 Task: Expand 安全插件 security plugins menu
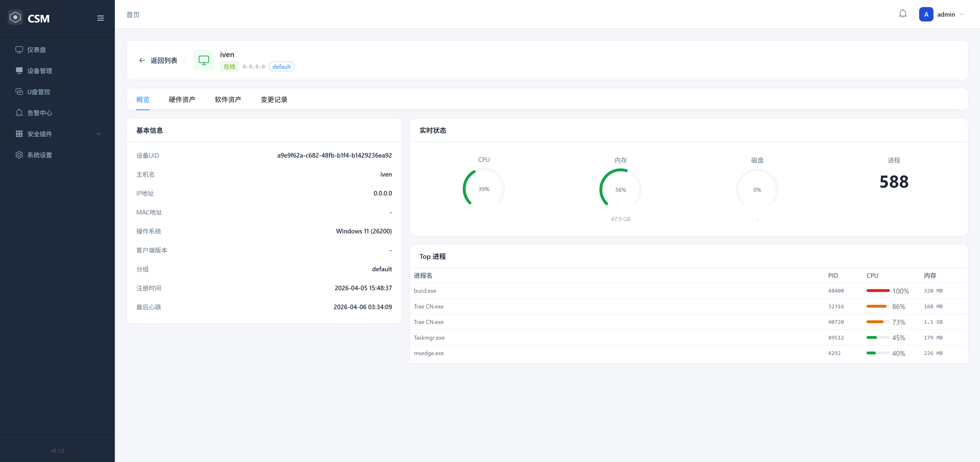(40, 134)
